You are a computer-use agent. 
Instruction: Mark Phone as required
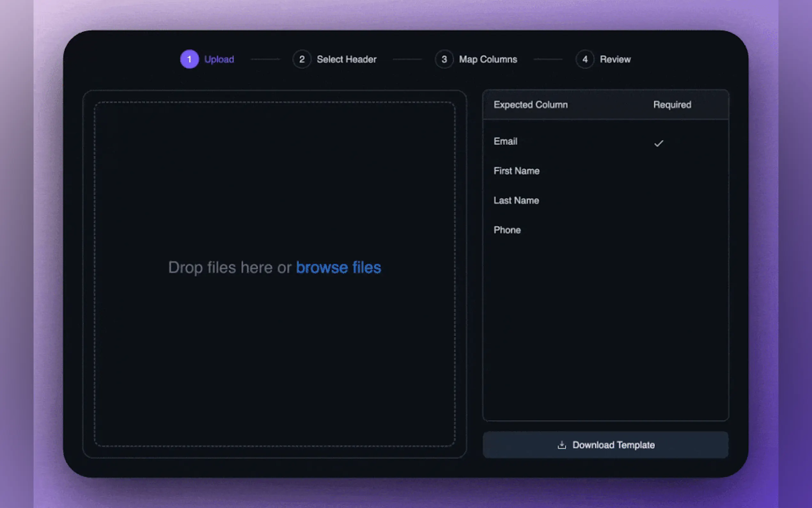[x=659, y=230]
